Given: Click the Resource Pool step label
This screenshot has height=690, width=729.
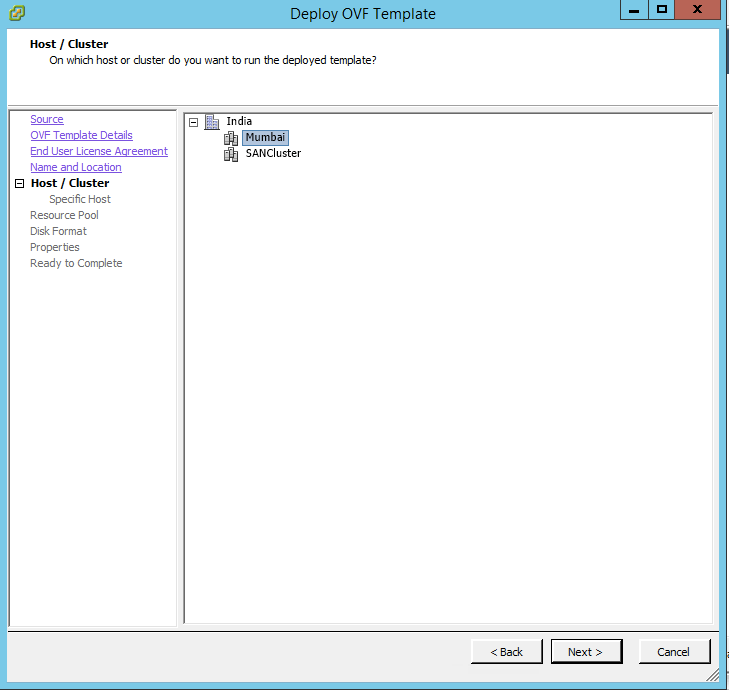Looking at the screenshot, I should [x=64, y=215].
